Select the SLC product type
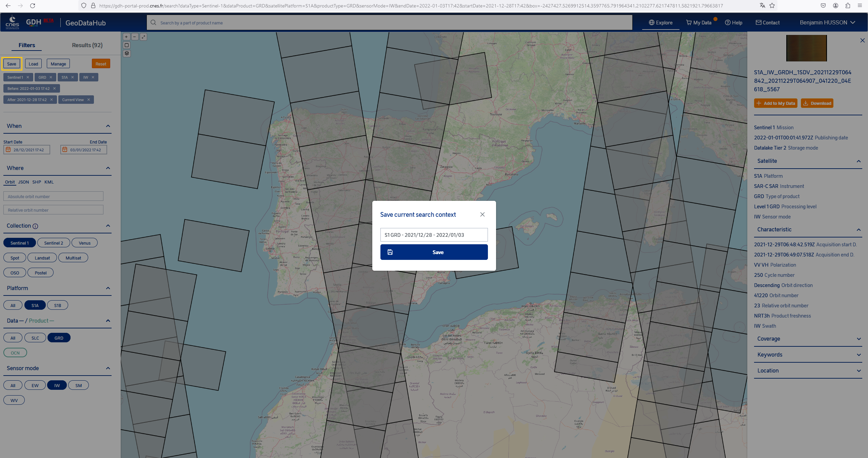The height and width of the screenshot is (458, 868). 35,338
